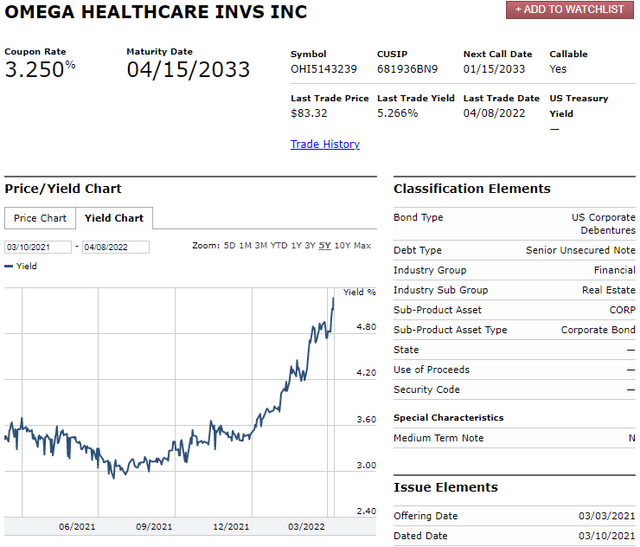Click the Senior Unsecured Note value

click(580, 250)
